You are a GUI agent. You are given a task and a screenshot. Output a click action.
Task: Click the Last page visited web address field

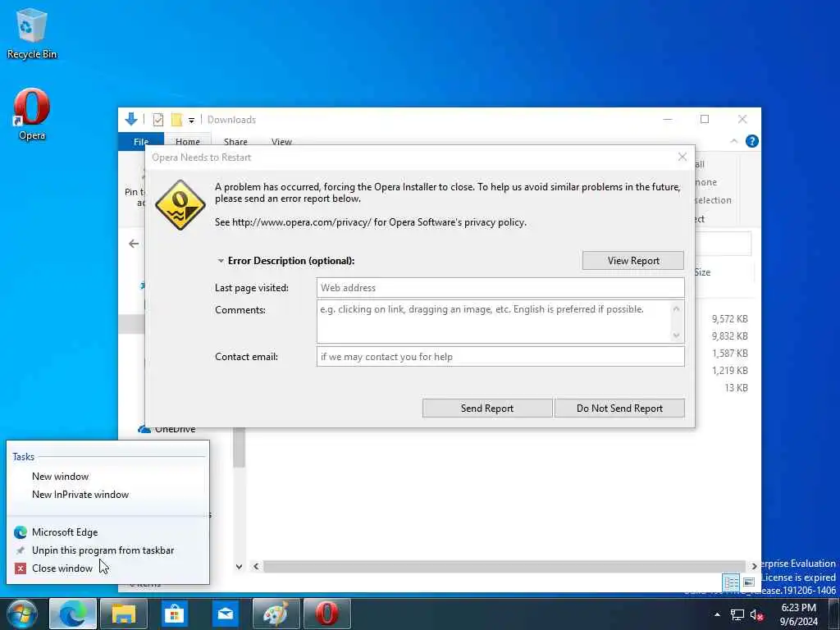tap(500, 288)
